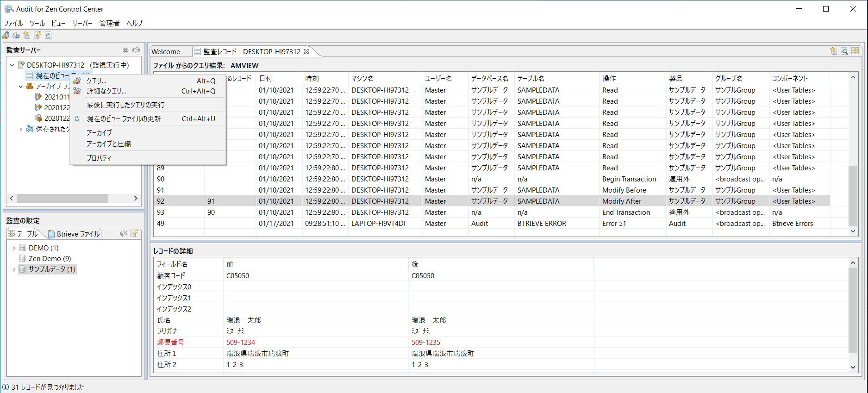Click the database apply icon in 監査の設定 panel
Image resolution: width=868 pixels, height=393 pixels.
pyautogui.click(x=134, y=233)
